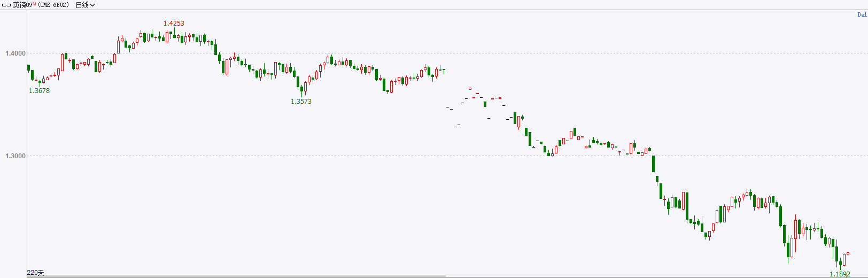Open the 日线 period dropdown
Screen dimensions: 868x278
point(85,5)
